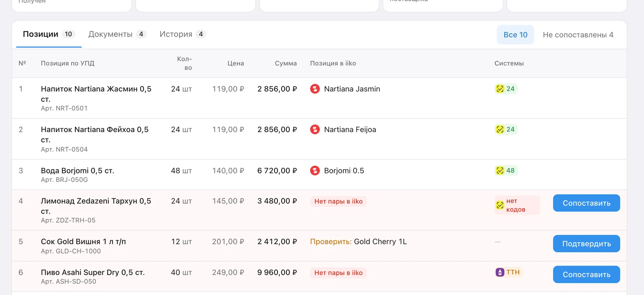Click the "Nartiana Jasmin" iiko position name
Image resolution: width=644 pixels, height=295 pixels.
coord(352,89)
